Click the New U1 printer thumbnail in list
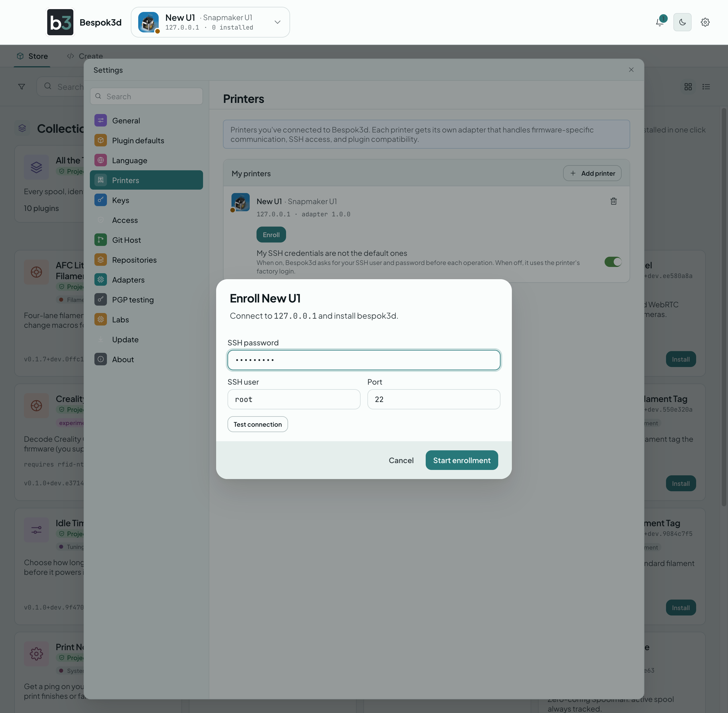The width and height of the screenshot is (728, 713). pos(240,202)
